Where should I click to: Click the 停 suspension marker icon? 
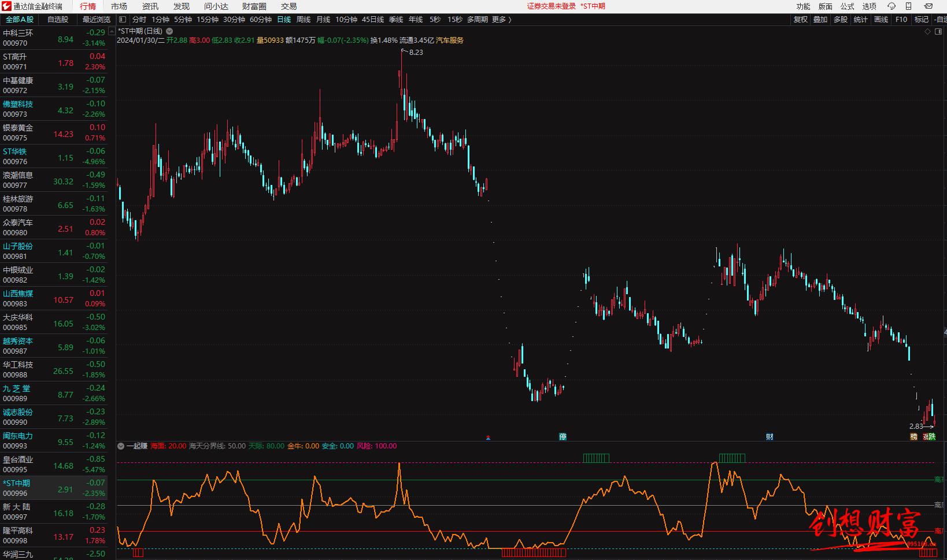point(563,437)
